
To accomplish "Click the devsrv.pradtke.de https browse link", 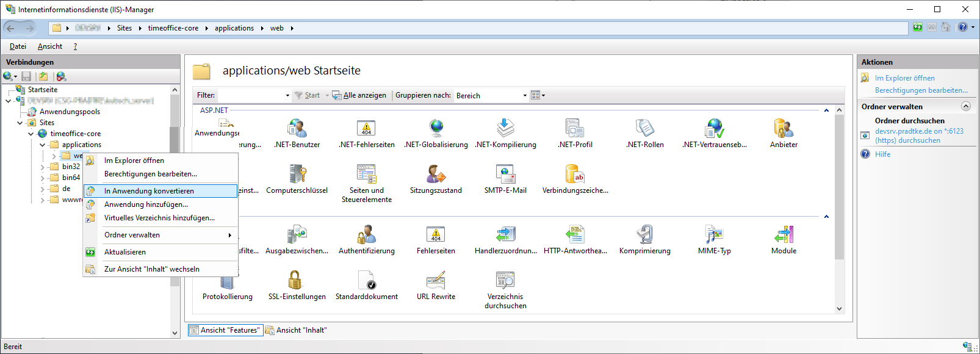I will 919,135.
